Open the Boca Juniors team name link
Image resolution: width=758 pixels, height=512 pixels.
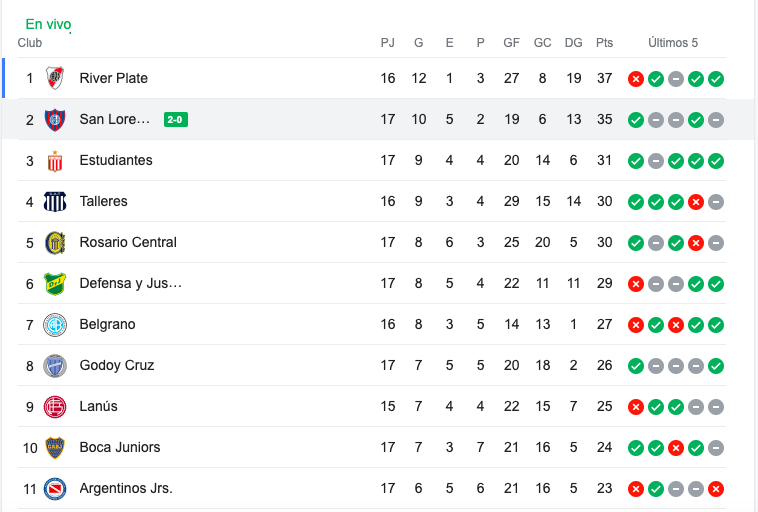pyautogui.click(x=120, y=447)
